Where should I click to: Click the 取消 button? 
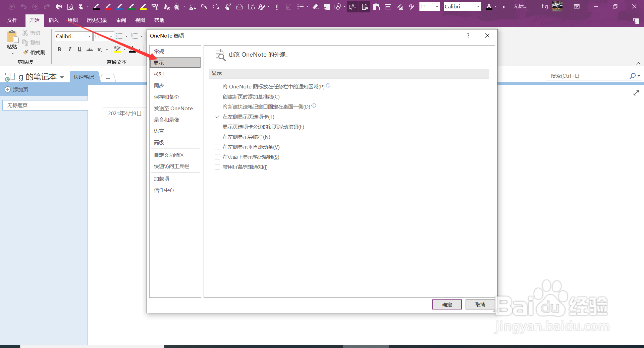pos(480,304)
